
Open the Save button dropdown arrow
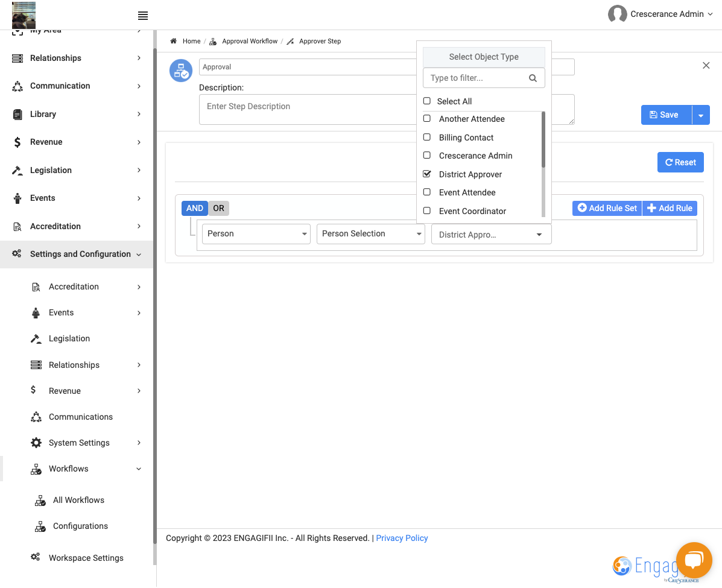click(701, 115)
